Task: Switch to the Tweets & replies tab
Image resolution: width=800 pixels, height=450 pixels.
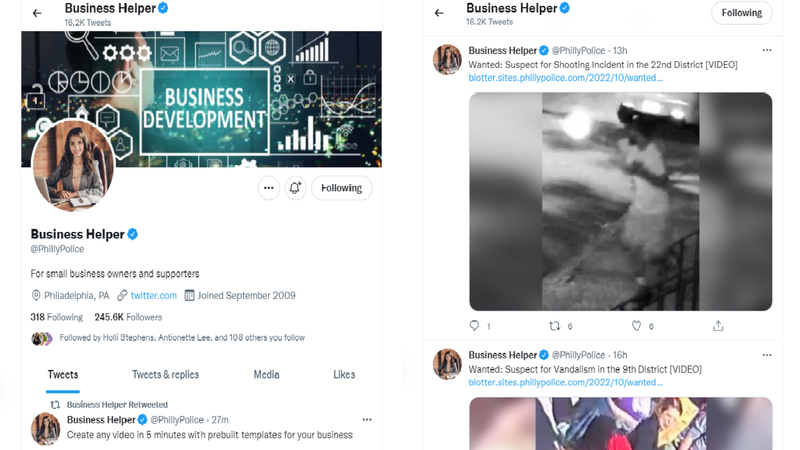Action: click(x=165, y=375)
